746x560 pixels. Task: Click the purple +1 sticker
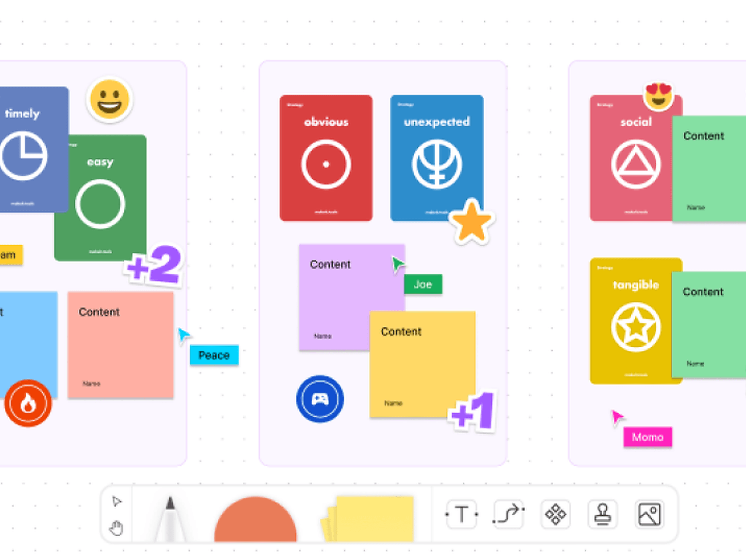pyautogui.click(x=473, y=412)
